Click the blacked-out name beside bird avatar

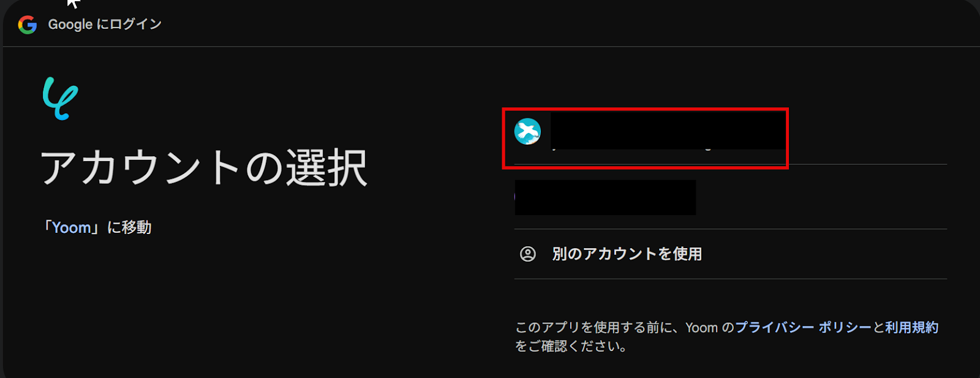click(x=668, y=130)
